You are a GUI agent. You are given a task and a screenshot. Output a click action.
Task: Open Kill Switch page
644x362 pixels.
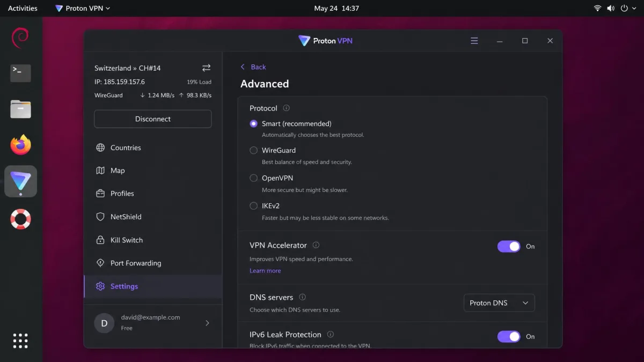pyautogui.click(x=153, y=240)
